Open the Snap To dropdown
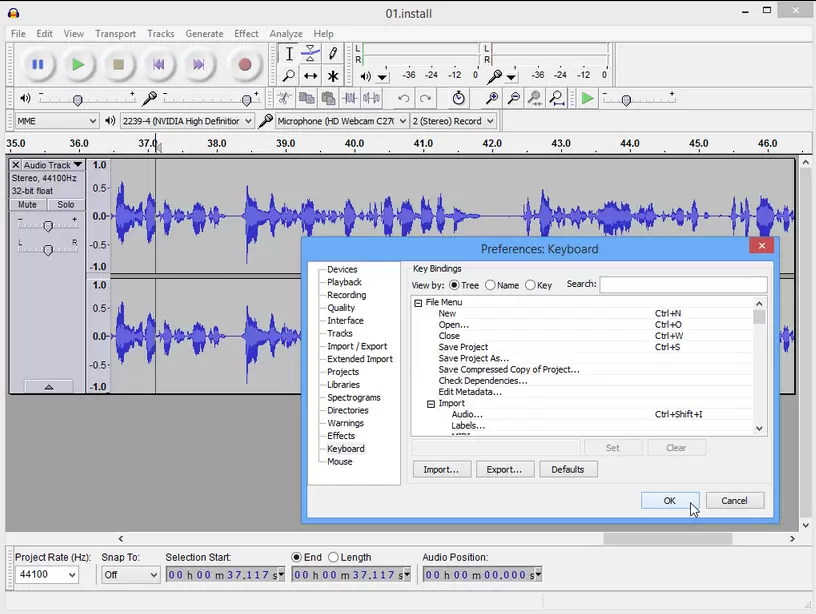Screen dimensions: 816x614 pyautogui.click(x=130, y=574)
